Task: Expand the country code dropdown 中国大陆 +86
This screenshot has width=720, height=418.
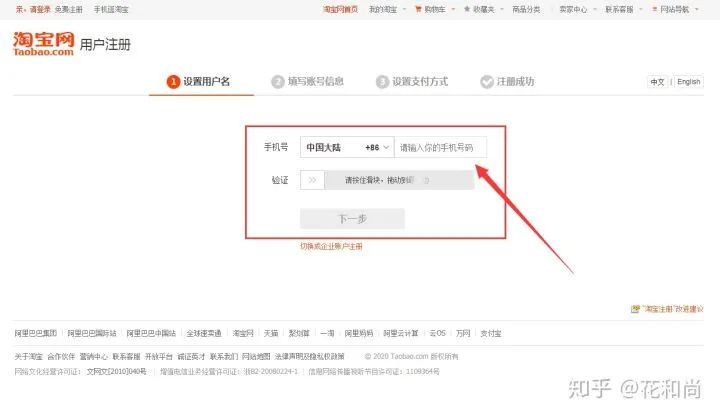Action: coord(347,147)
